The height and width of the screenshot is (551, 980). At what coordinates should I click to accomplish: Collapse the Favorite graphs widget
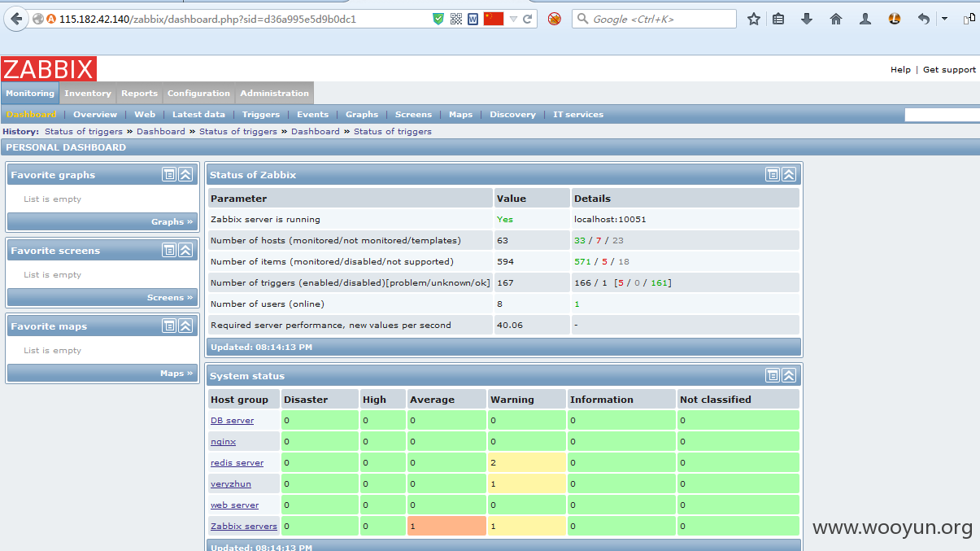185,174
